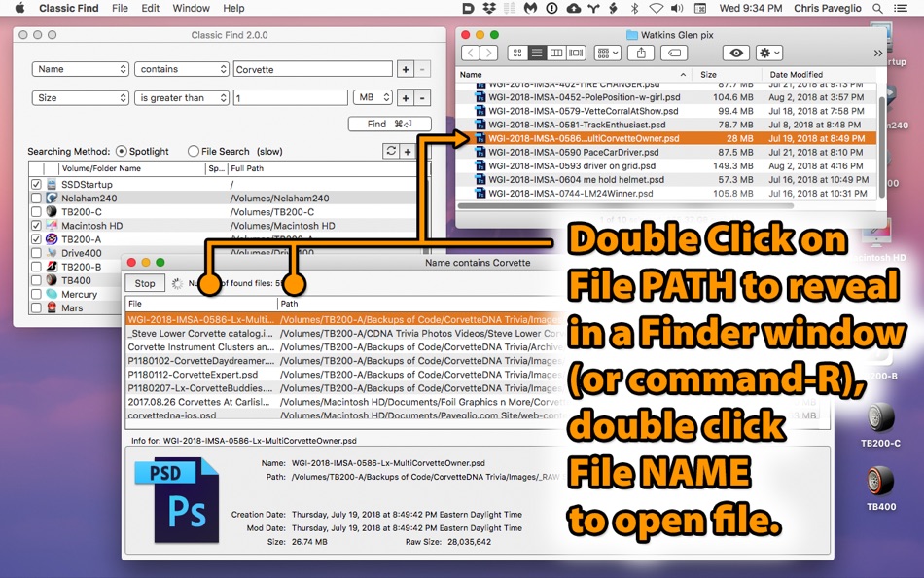The image size is (924, 578).
Task: Sort Finder list by Name column
Action: 575,74
